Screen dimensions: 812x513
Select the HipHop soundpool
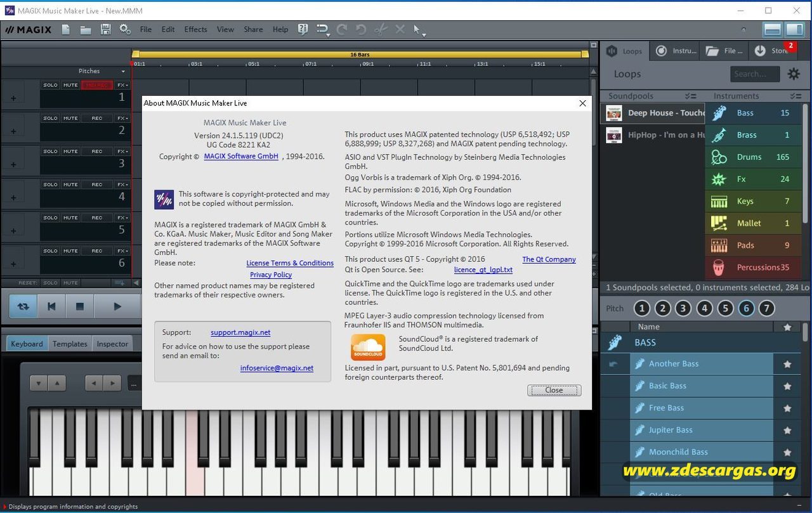pos(653,135)
